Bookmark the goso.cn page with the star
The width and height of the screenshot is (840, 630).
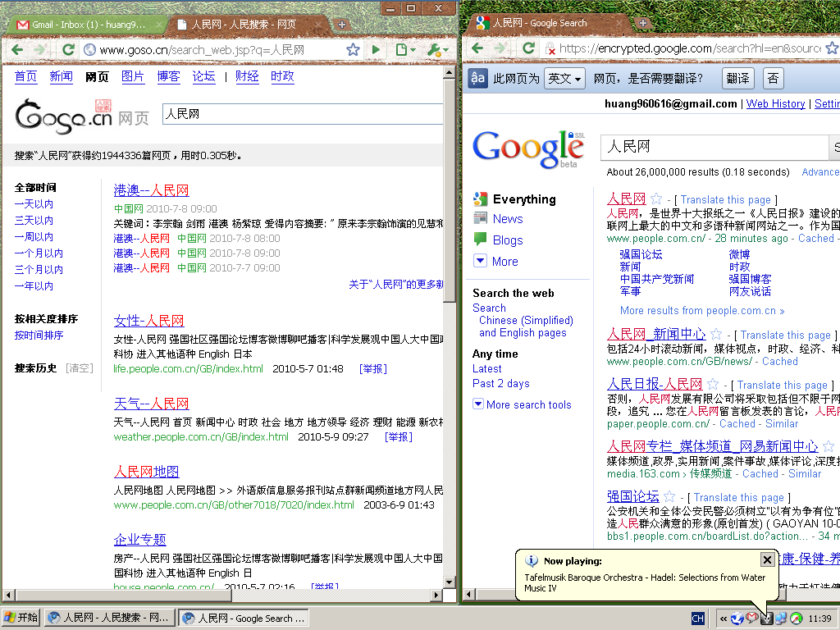(353, 50)
